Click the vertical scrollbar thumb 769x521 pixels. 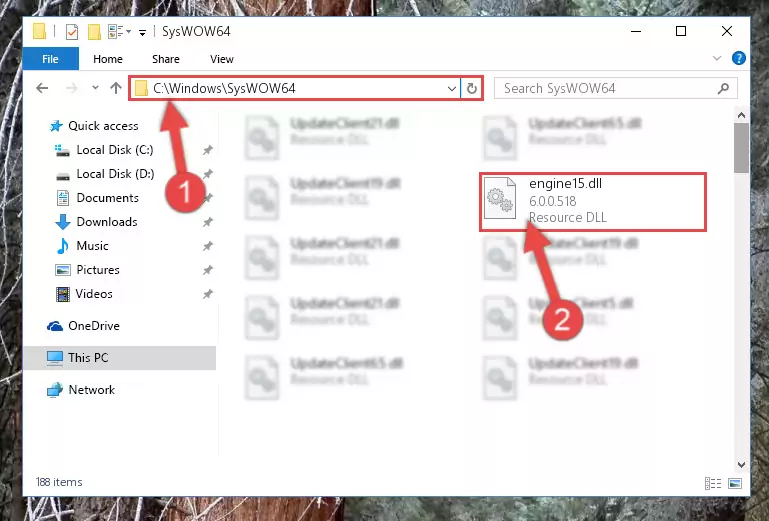[x=742, y=148]
